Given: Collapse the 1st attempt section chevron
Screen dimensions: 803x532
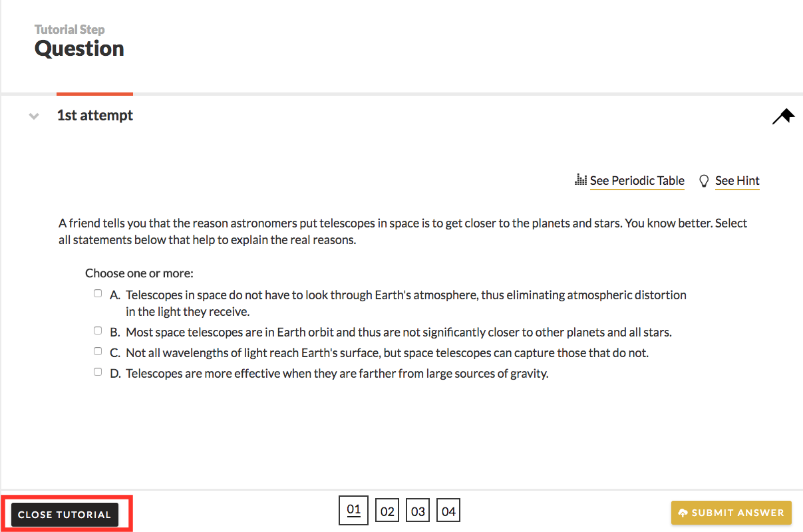Looking at the screenshot, I should [33, 116].
